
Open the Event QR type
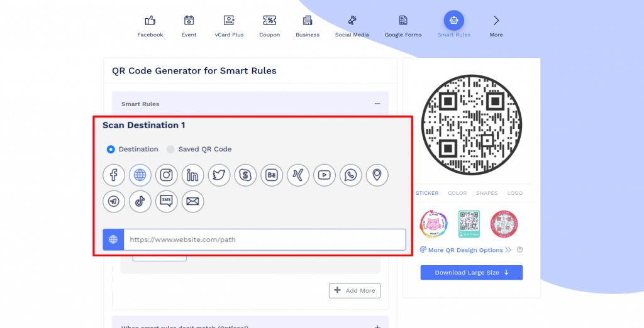189,21
